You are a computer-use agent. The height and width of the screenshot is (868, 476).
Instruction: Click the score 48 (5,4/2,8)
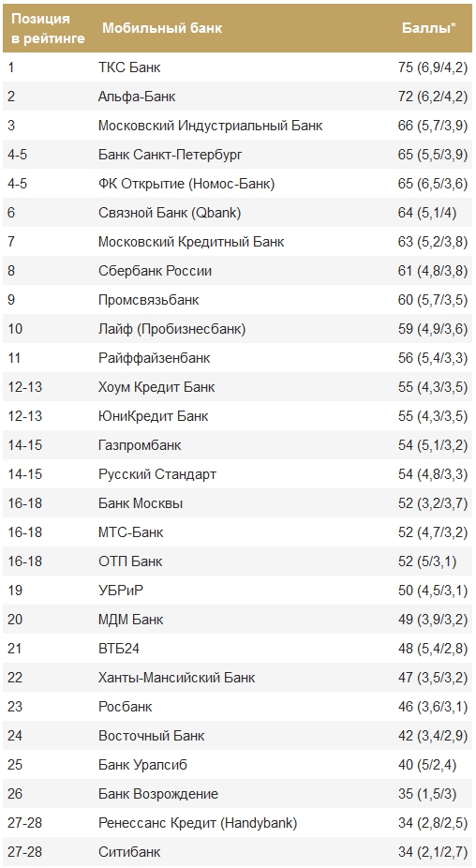(x=433, y=649)
